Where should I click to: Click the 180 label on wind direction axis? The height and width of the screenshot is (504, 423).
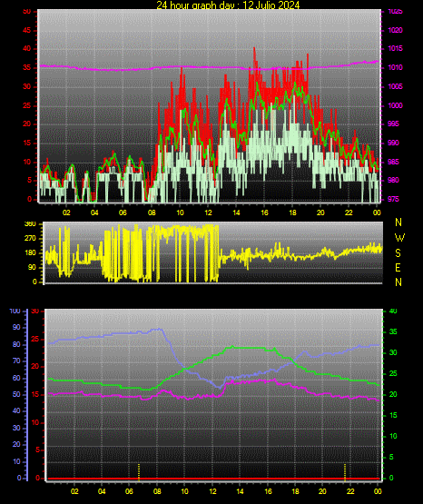(x=31, y=253)
